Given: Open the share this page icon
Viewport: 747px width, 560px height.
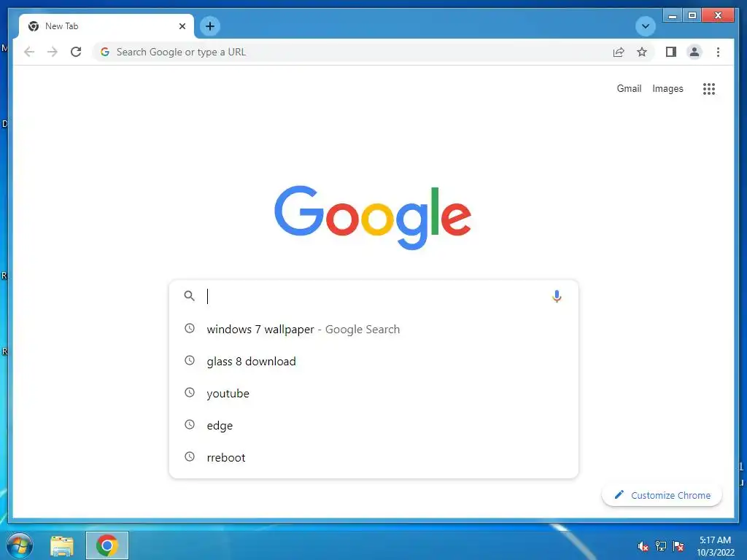Looking at the screenshot, I should point(619,52).
